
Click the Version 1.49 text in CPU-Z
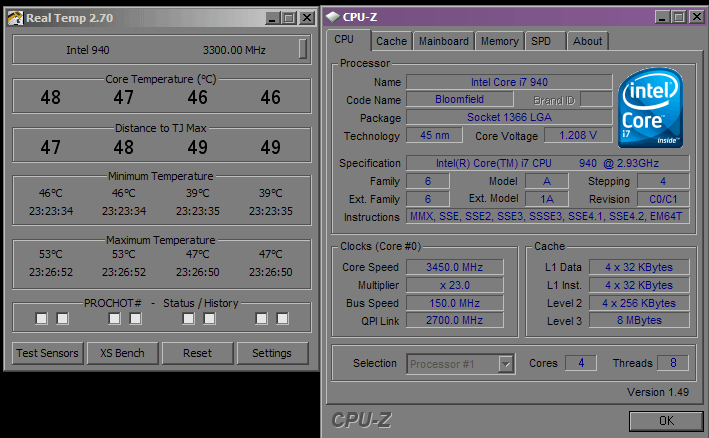[x=657, y=392]
